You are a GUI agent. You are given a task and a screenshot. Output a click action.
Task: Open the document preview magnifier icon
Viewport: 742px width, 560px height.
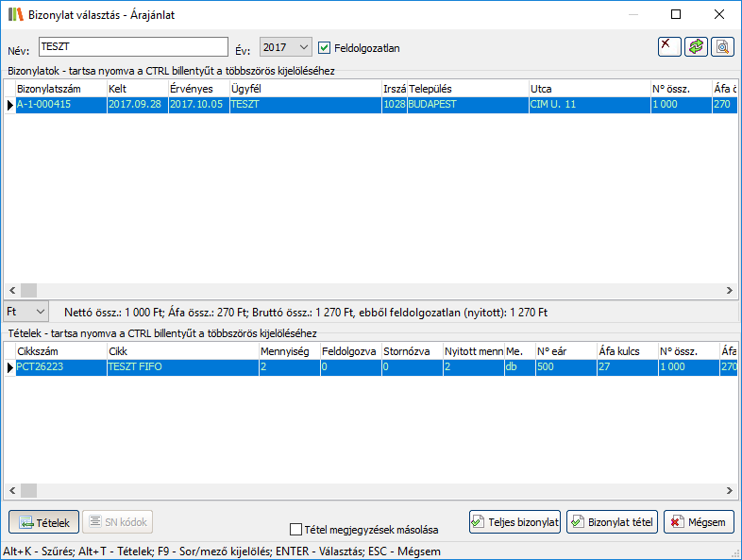[722, 46]
